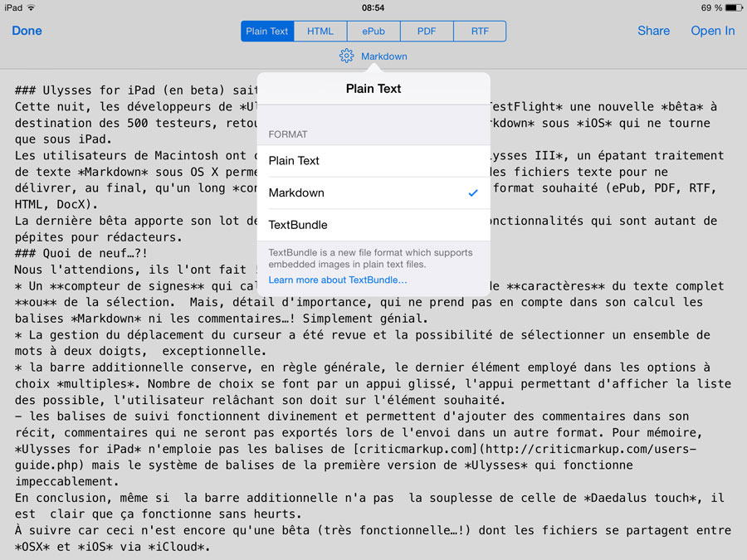The image size is (747, 560).
Task: Click the popover title 'Plain Text'
Action: click(373, 89)
